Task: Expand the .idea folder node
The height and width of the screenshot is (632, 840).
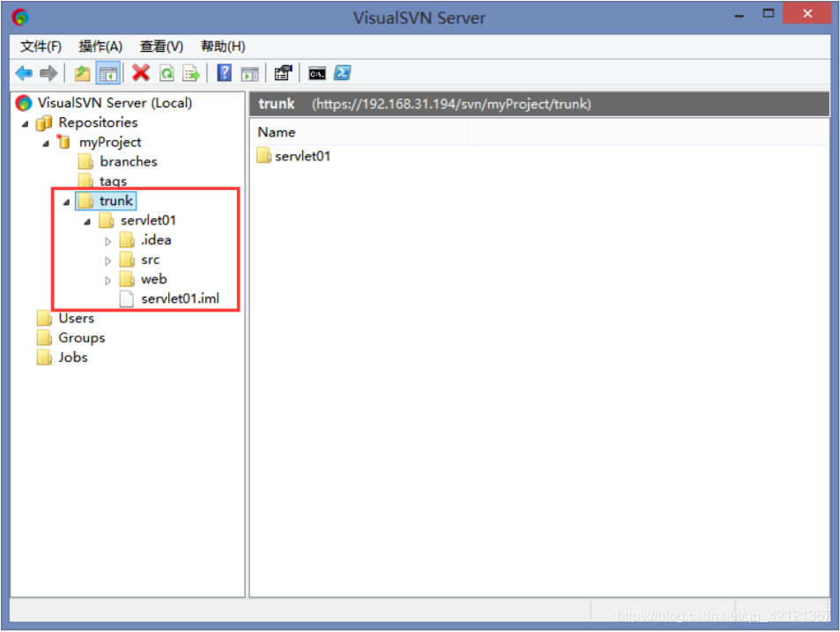Action: point(107,241)
